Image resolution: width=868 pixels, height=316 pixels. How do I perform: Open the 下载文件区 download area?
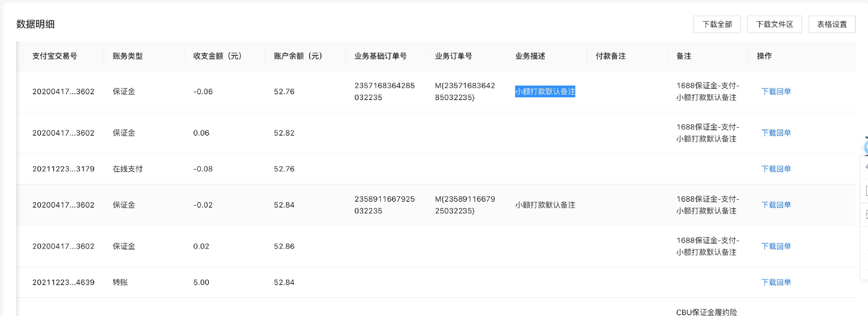pyautogui.click(x=774, y=24)
